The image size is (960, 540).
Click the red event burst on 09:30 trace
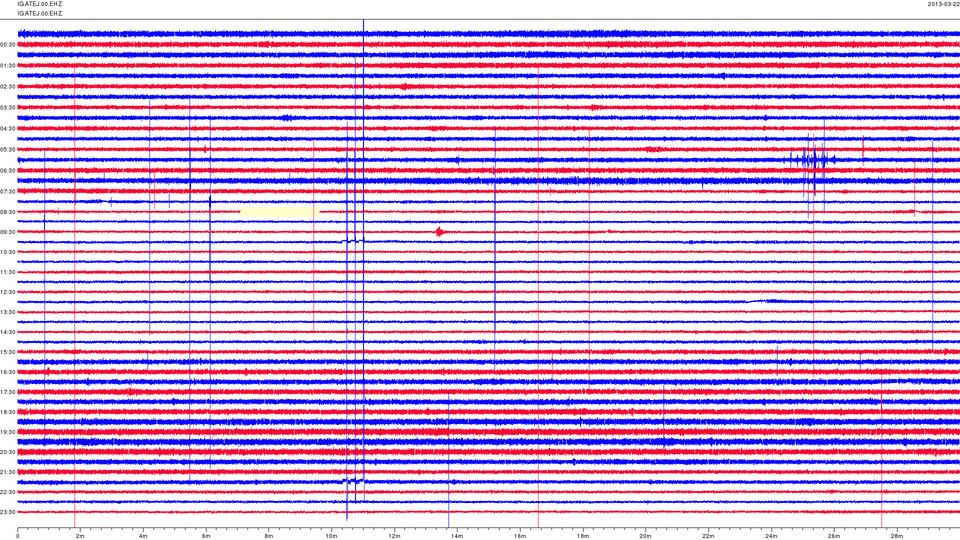440,232
